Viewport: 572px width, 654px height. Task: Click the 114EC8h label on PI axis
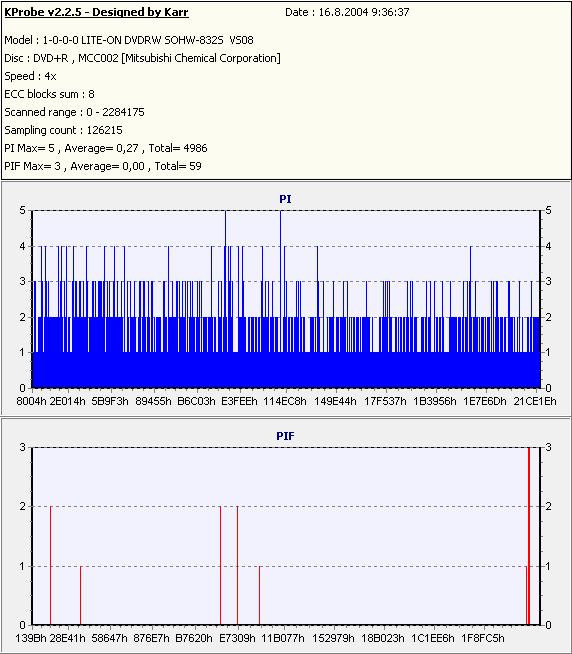click(285, 401)
